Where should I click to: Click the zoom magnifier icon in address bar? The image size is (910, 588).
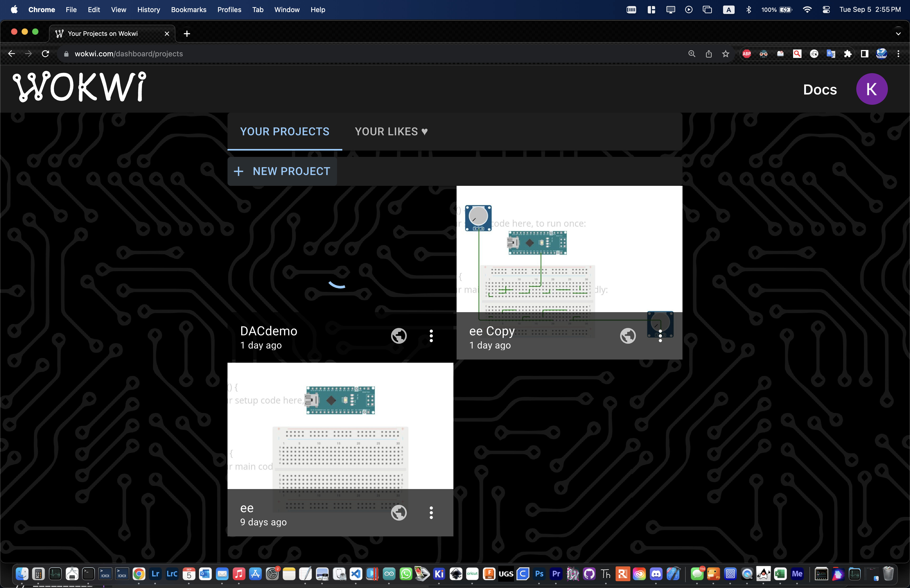click(691, 54)
